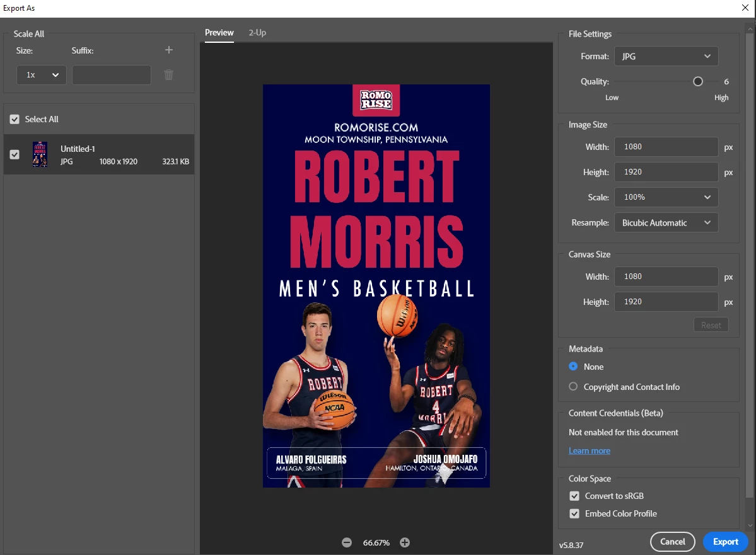Click the 323.1 KB file size text
This screenshot has width=756, height=555.
[175, 161]
